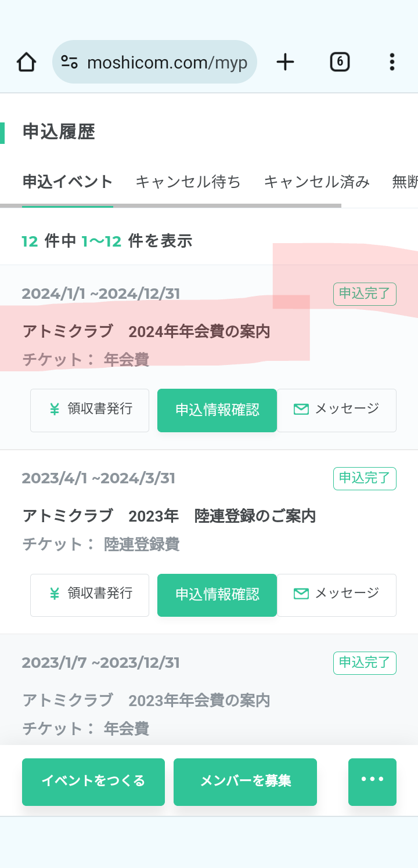
Task: Open the tab switcher showing 6 tabs
Action: [x=340, y=62]
